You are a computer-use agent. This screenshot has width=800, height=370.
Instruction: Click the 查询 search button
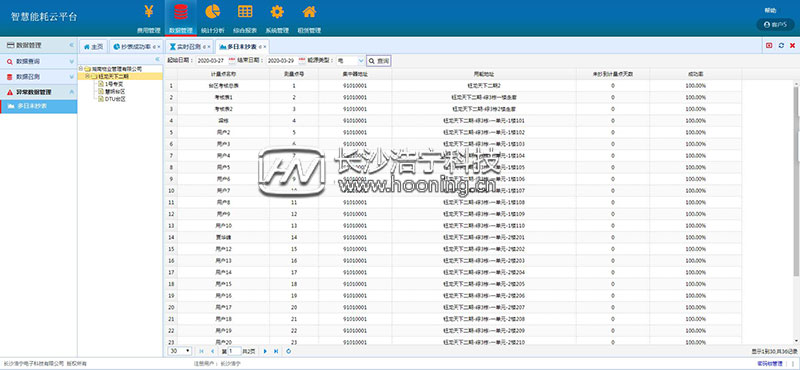(379, 61)
